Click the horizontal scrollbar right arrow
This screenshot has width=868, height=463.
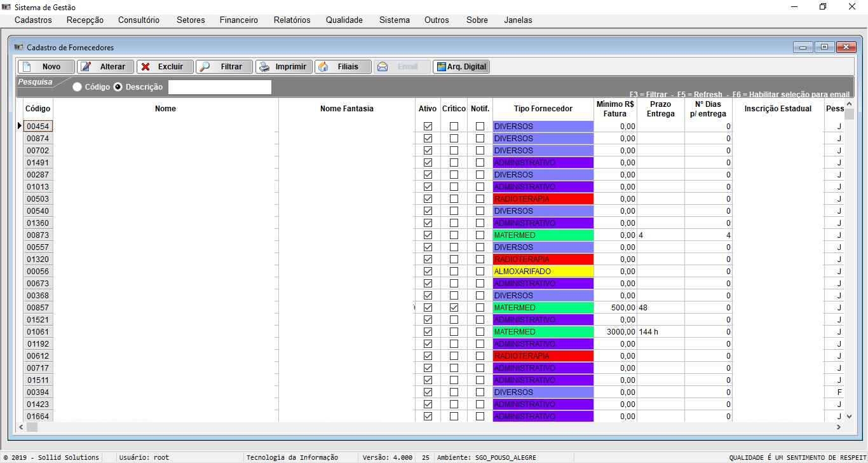(839, 427)
